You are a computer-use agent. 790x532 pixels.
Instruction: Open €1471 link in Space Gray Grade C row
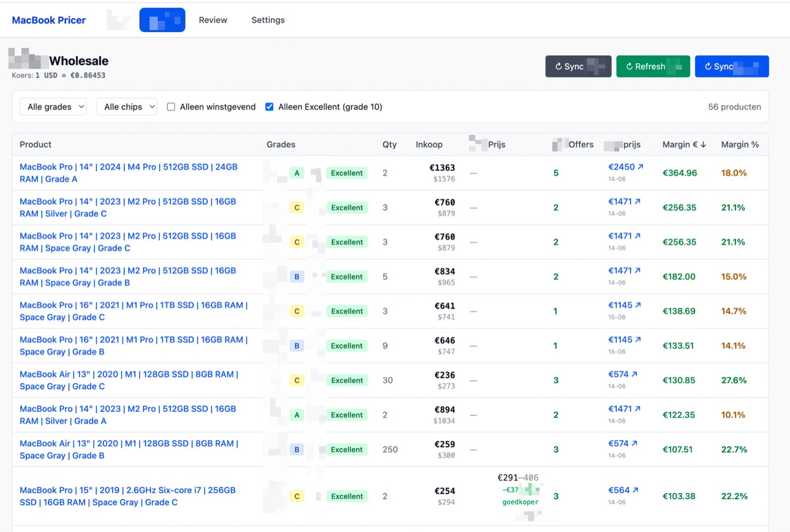pyautogui.click(x=624, y=236)
